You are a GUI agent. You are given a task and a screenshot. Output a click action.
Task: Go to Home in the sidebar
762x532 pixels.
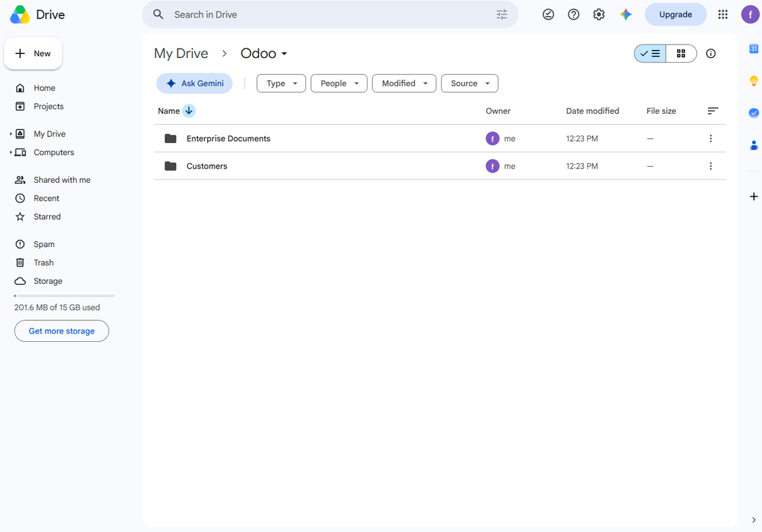[45, 88]
